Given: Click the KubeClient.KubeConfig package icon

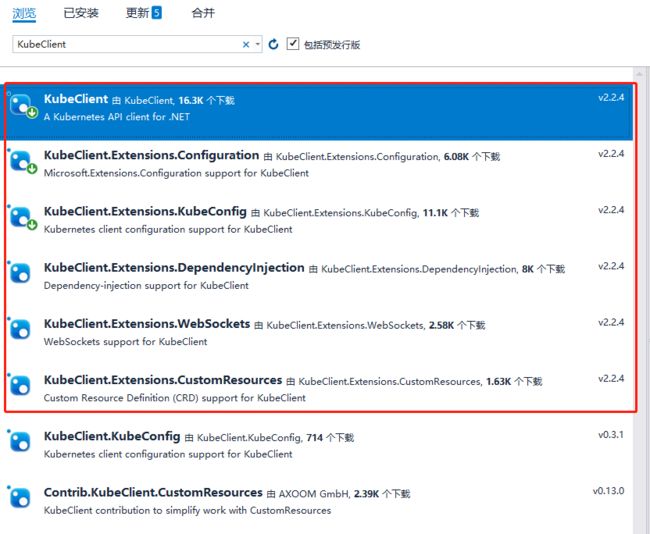Looking at the screenshot, I should click(20, 442).
